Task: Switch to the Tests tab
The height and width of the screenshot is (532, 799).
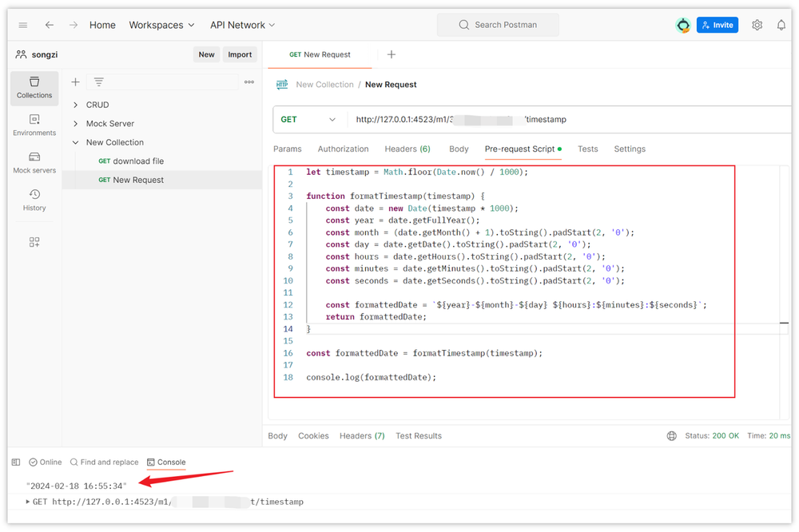Action: pos(587,149)
